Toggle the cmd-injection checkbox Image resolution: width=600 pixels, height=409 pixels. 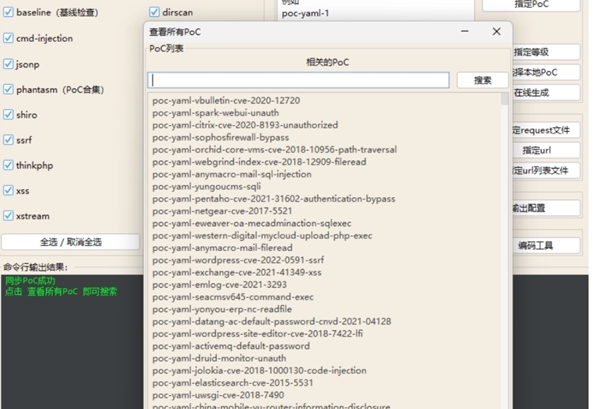8,38
